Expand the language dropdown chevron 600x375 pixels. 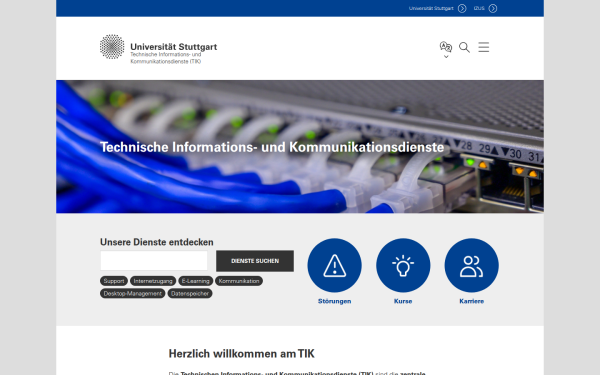[446, 57]
